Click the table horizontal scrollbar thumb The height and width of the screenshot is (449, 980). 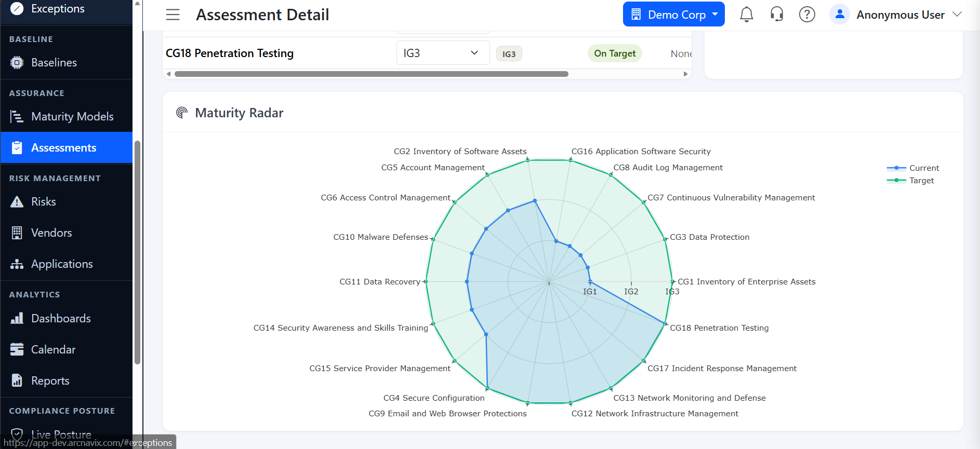tap(372, 74)
